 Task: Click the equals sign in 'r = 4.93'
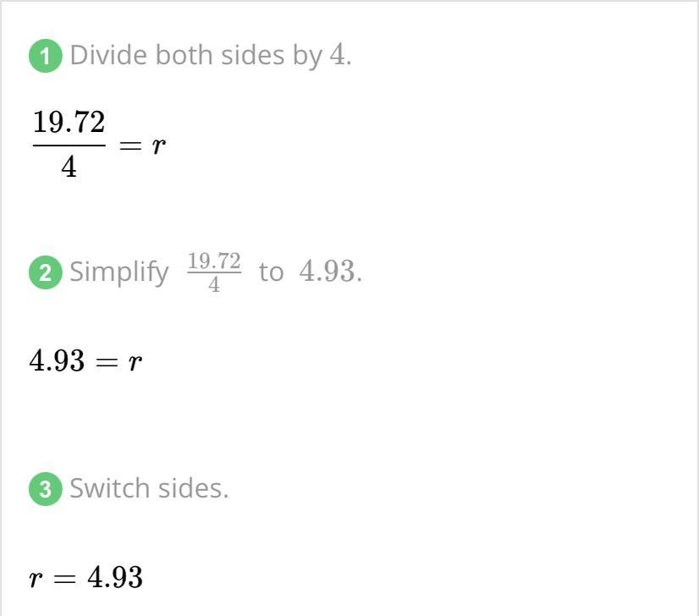click(64, 579)
